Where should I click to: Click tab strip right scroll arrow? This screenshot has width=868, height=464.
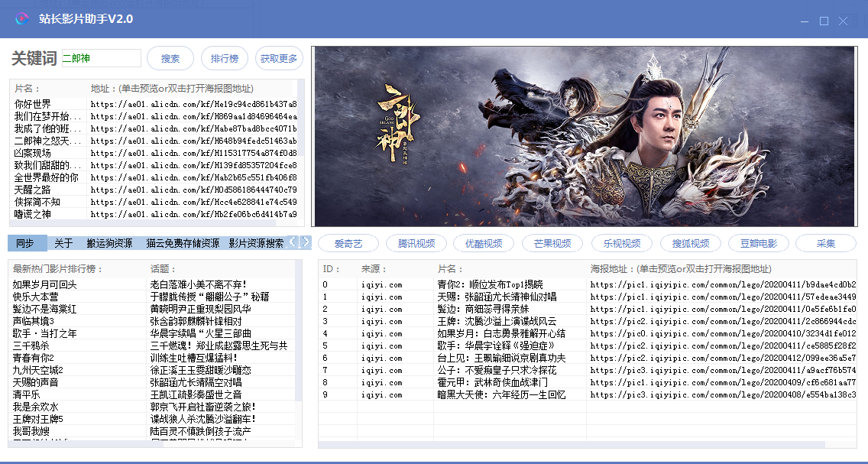[305, 242]
